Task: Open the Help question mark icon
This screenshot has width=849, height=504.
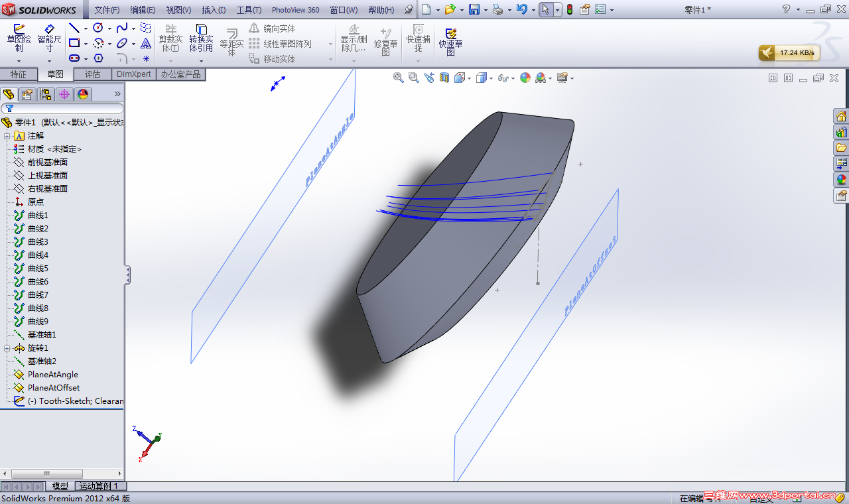Action: tap(787, 9)
